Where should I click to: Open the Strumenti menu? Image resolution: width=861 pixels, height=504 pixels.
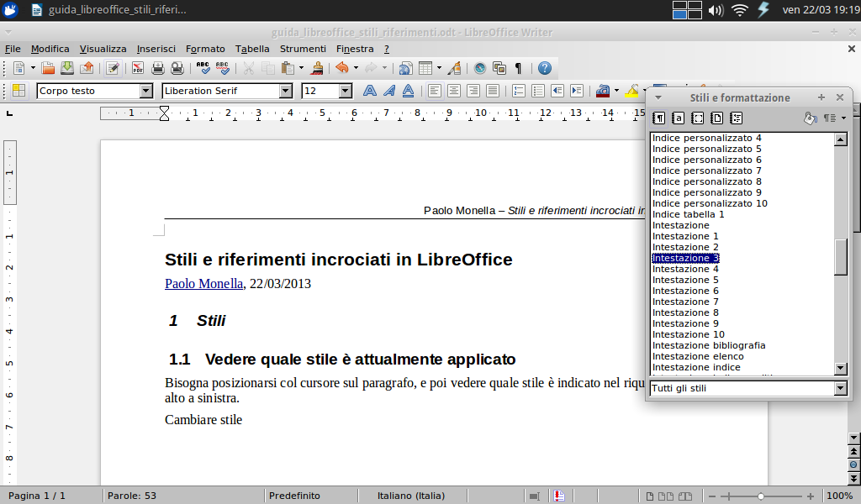click(303, 49)
